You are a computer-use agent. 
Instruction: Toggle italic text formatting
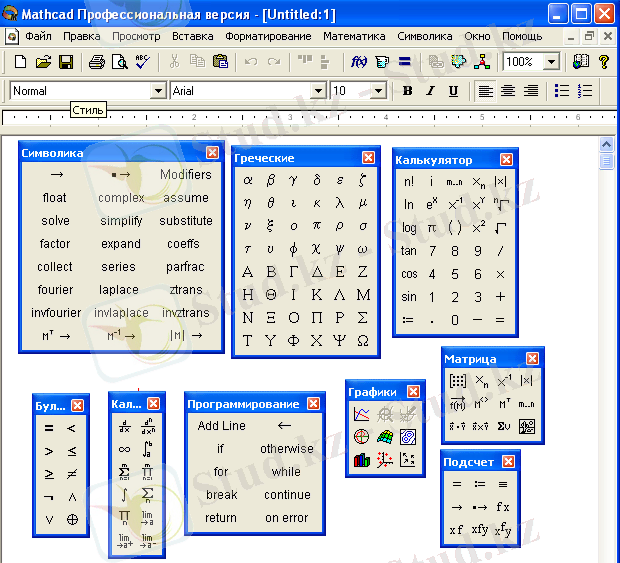click(430, 91)
